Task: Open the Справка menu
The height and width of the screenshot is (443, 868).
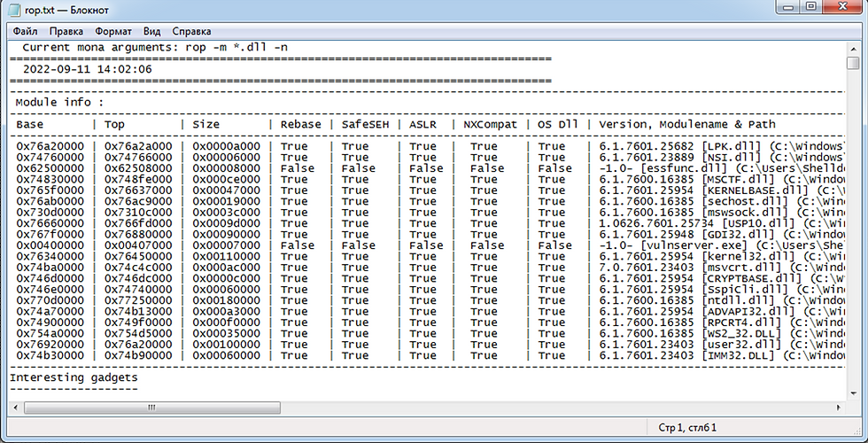Action: point(191,31)
